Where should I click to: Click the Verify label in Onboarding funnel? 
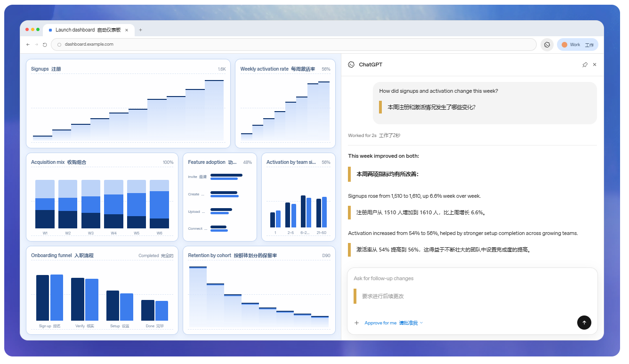pyautogui.click(x=85, y=326)
